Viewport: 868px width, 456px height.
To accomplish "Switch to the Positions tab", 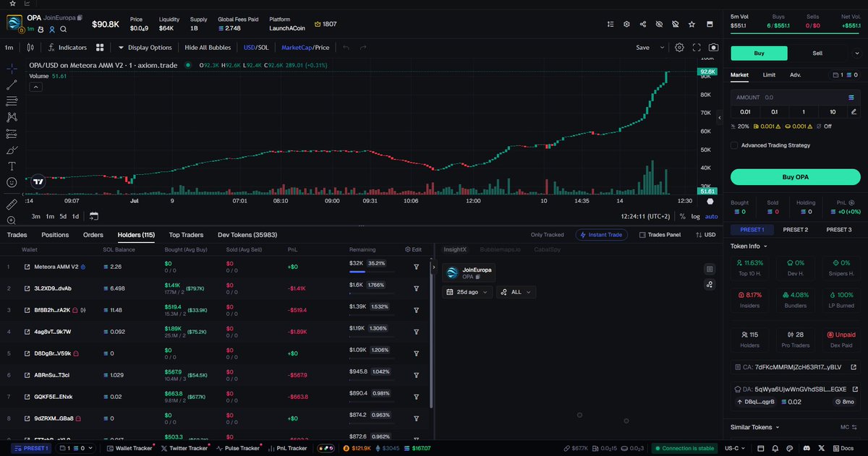I will pos(55,235).
